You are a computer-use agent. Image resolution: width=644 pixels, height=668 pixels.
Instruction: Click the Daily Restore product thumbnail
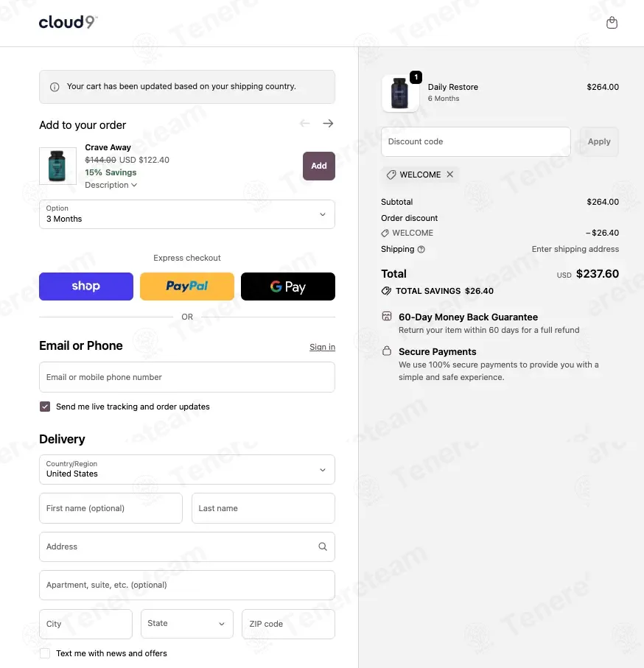point(400,94)
